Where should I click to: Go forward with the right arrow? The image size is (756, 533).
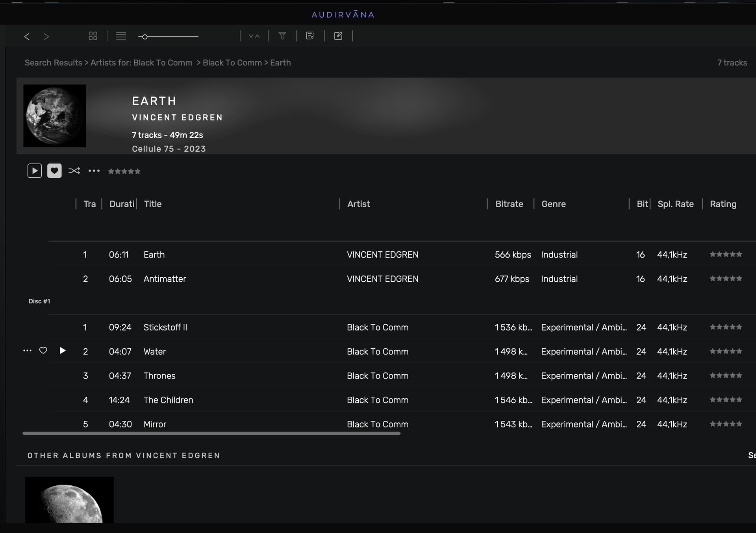(46, 37)
